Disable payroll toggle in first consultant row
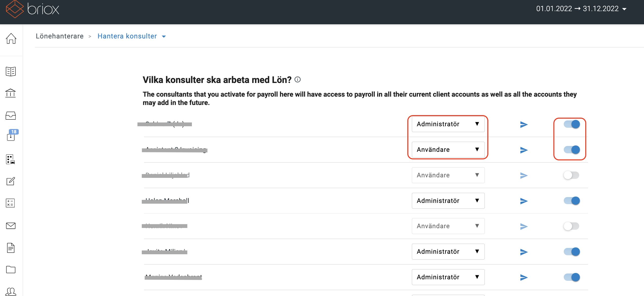This screenshot has width=644, height=296. tap(572, 124)
